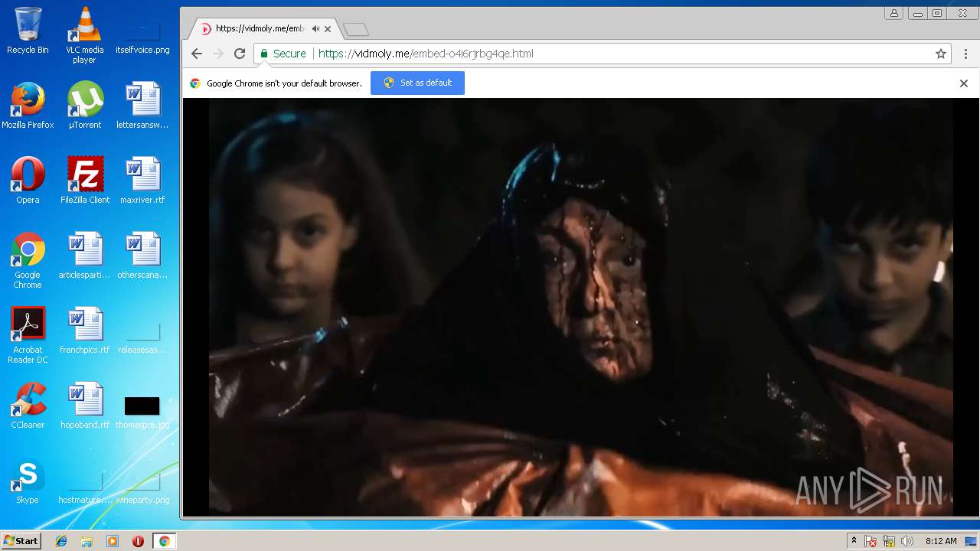
Task: Select the wineparty.png desktop file
Action: pyautogui.click(x=142, y=488)
